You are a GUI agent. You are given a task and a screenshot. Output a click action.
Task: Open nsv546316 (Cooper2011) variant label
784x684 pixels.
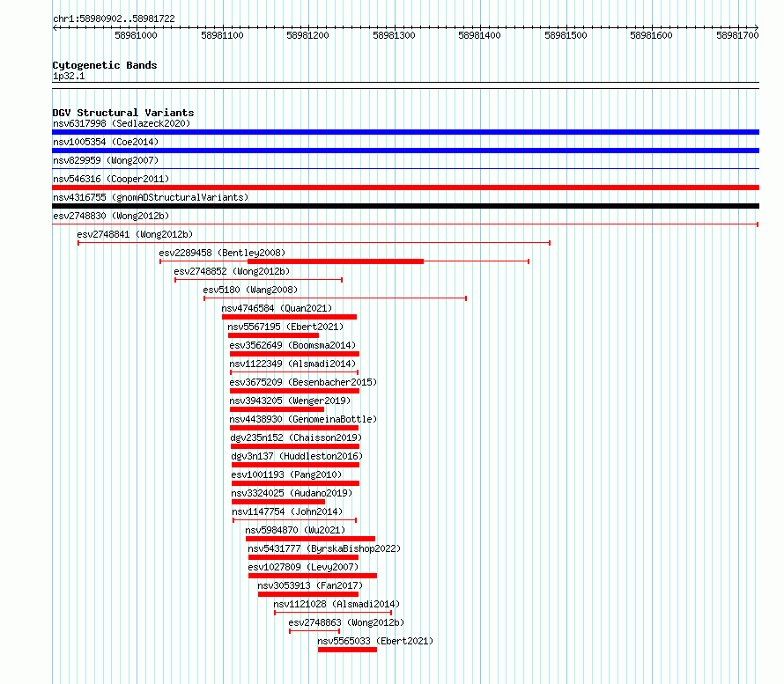[111, 179]
